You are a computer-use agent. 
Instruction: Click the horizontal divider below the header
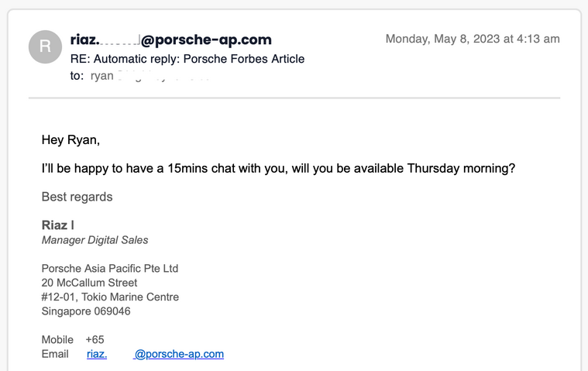click(x=294, y=98)
